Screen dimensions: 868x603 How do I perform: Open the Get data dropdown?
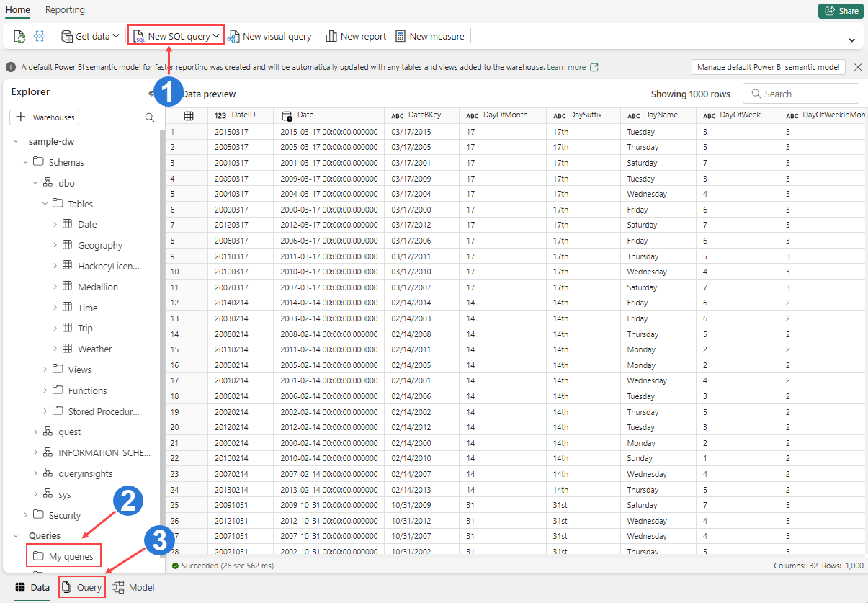(x=90, y=35)
